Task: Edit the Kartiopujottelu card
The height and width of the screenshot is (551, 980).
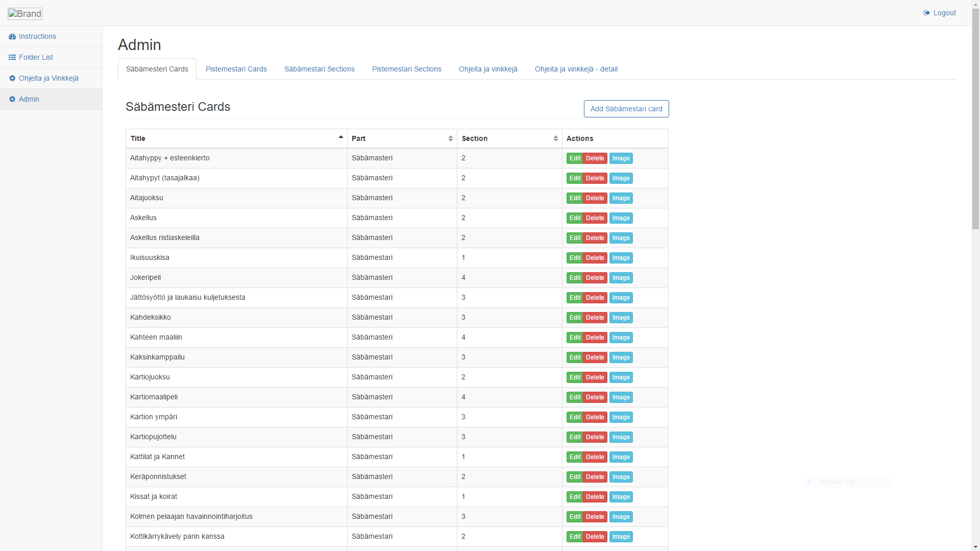Action: (575, 437)
